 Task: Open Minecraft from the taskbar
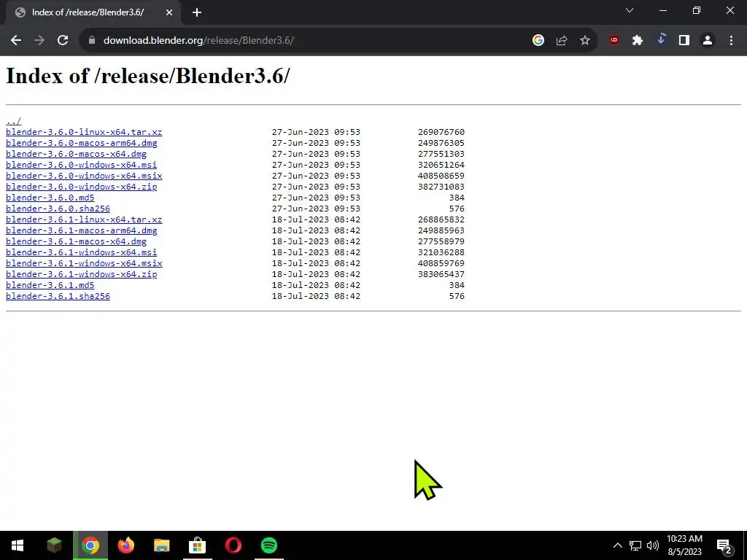coord(54,545)
